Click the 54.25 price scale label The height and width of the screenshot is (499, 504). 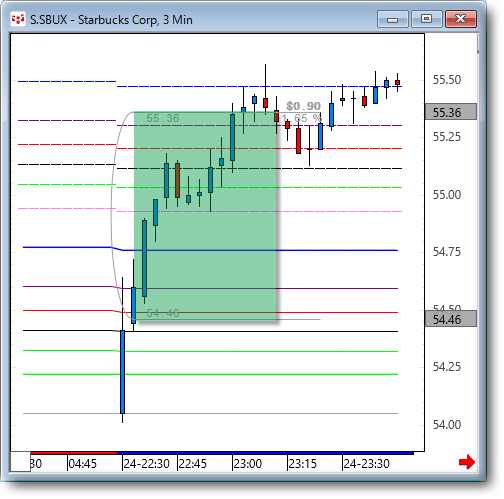tap(447, 367)
